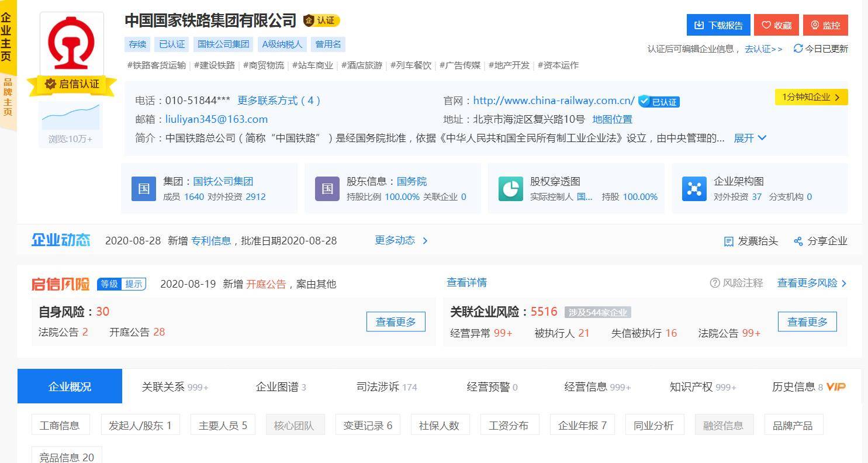Viewport: 868px width, 463px height.
Task: Select the 已认证 tag
Action: click(172, 44)
